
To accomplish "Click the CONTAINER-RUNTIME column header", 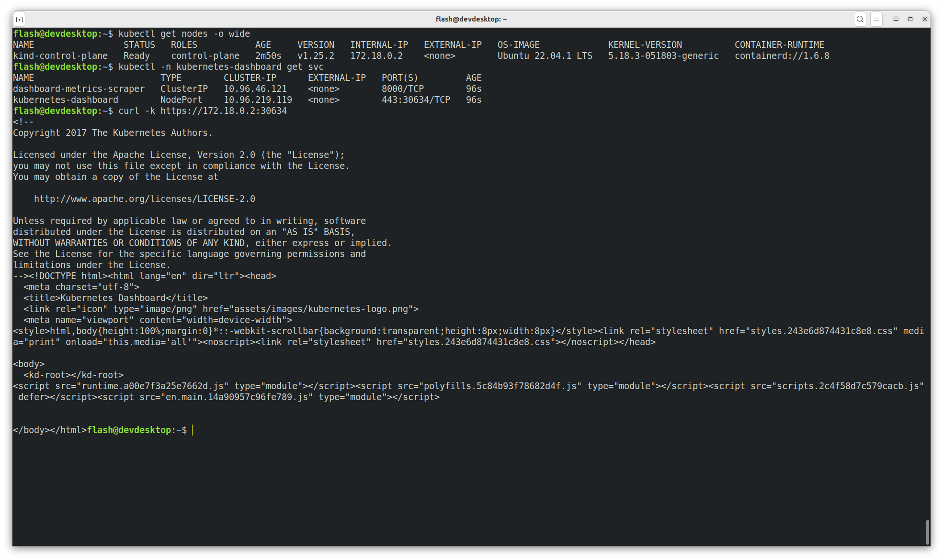I will click(x=779, y=45).
